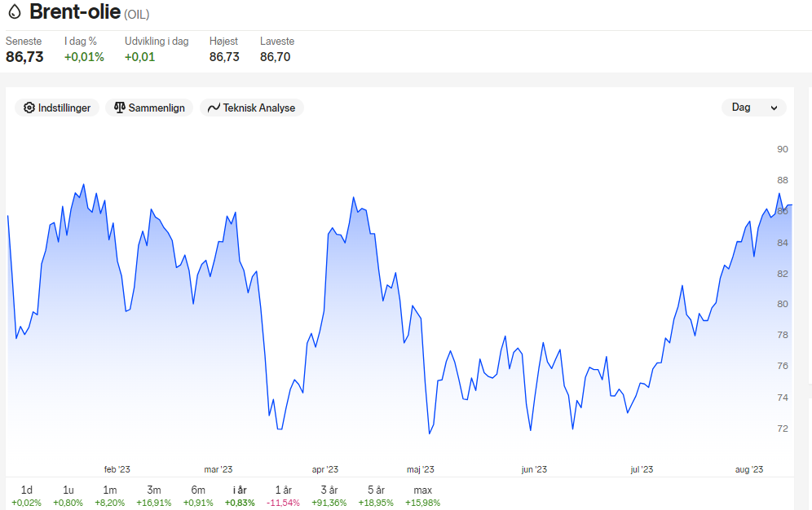Open the Teknisk Analyse button
This screenshot has height=510, width=812.
[252, 108]
